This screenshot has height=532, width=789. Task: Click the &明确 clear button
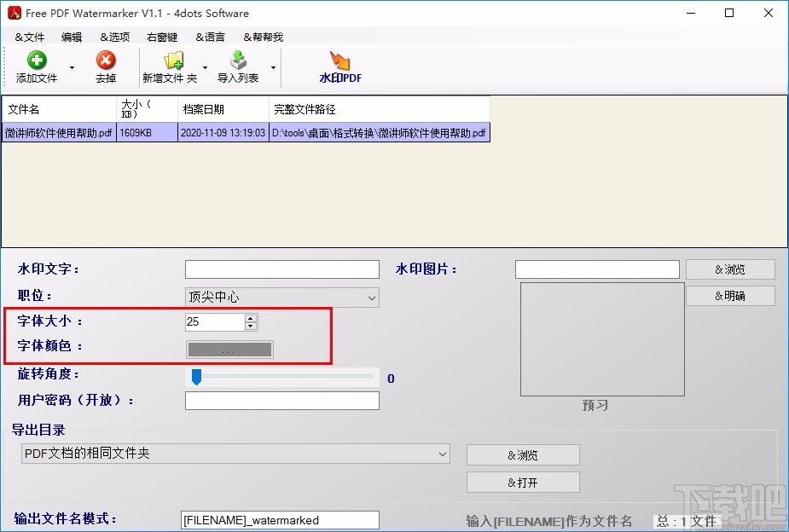730,296
